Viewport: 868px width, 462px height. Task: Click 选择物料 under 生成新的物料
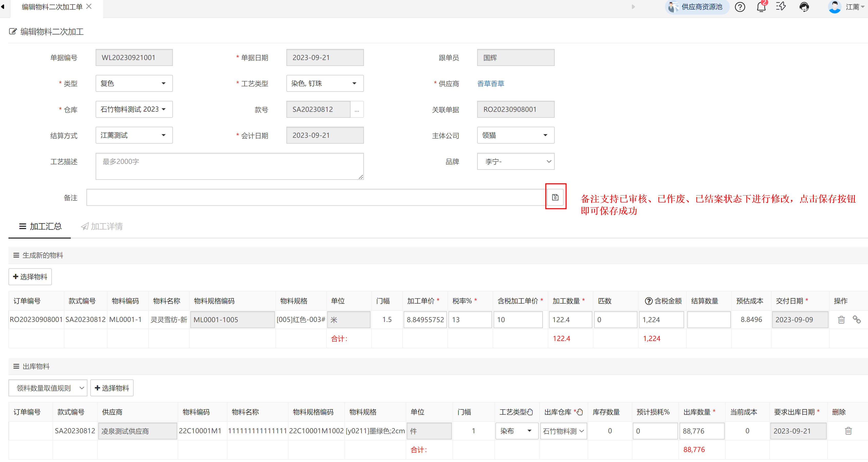(x=30, y=277)
